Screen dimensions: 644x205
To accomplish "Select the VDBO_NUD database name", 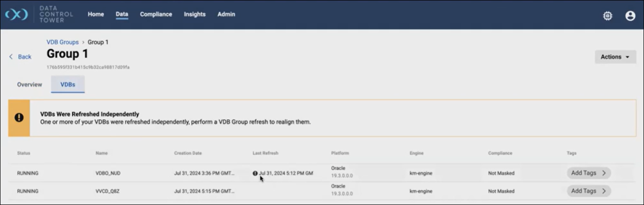I will click(x=108, y=173).
